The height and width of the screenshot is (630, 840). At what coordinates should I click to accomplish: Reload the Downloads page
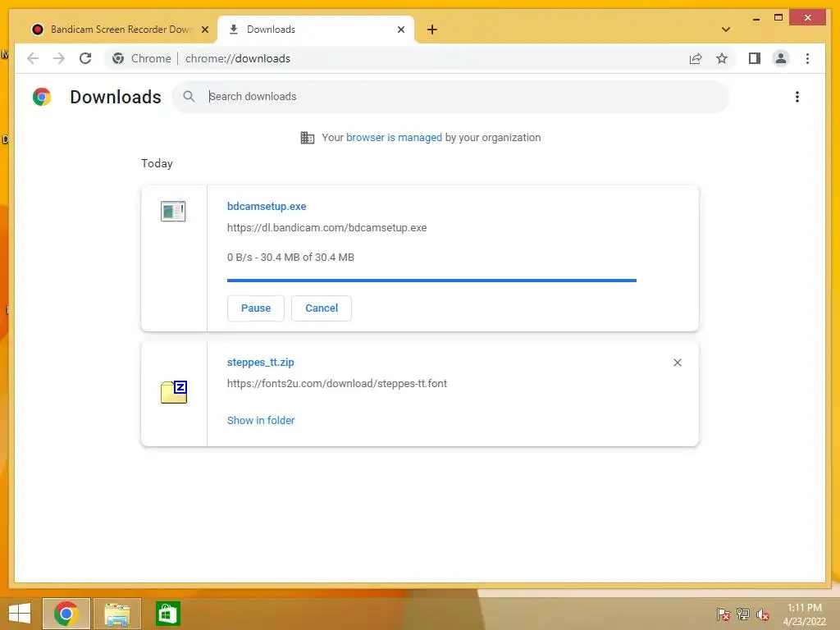point(85,58)
